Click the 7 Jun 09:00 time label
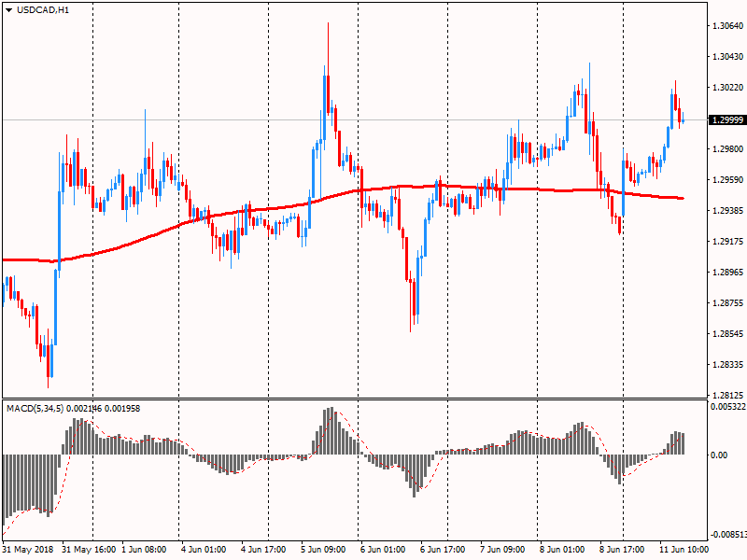The height and width of the screenshot is (560, 747). 505,550
